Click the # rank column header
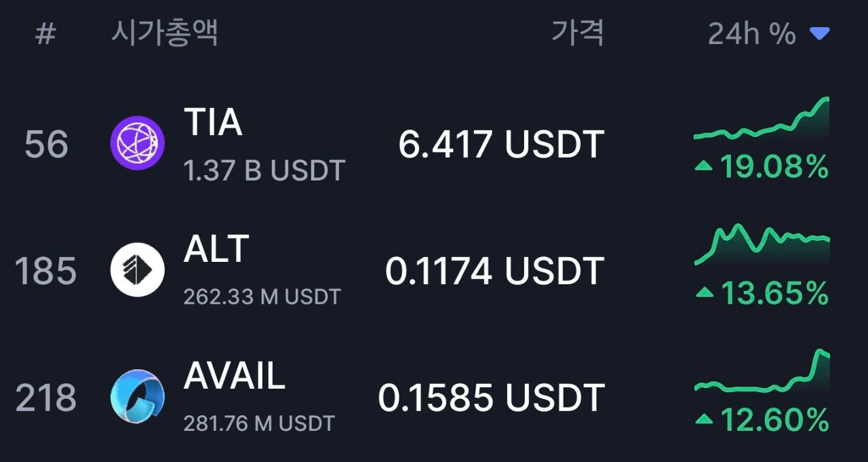Screen dimensions: 868x462 45,34
